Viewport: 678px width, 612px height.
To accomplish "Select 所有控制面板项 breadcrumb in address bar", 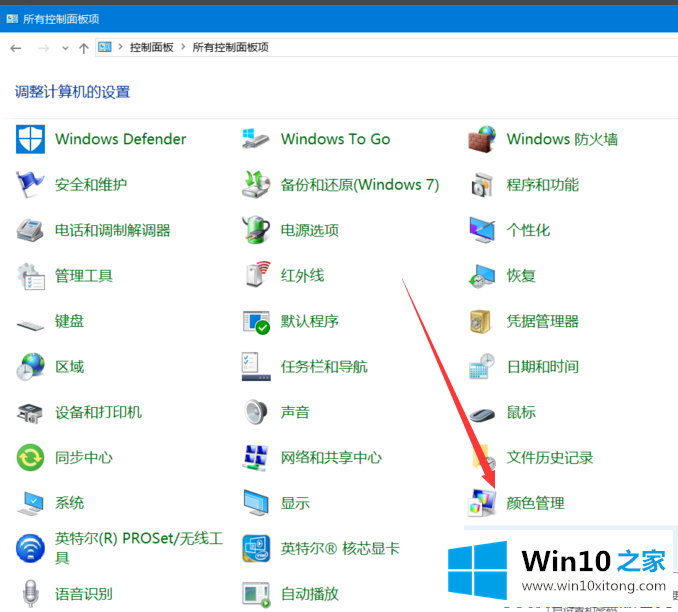I will click(x=230, y=47).
